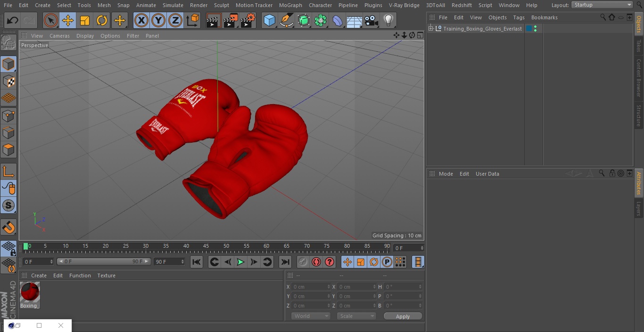Screen dimensions: 644x332
Task: Switch to Edges mode
Action: 8,133
